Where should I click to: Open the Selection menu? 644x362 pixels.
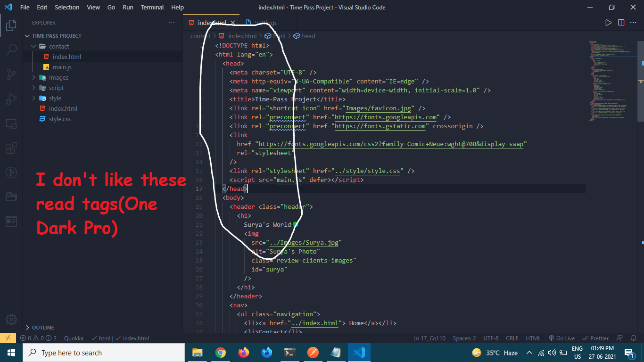(x=67, y=8)
